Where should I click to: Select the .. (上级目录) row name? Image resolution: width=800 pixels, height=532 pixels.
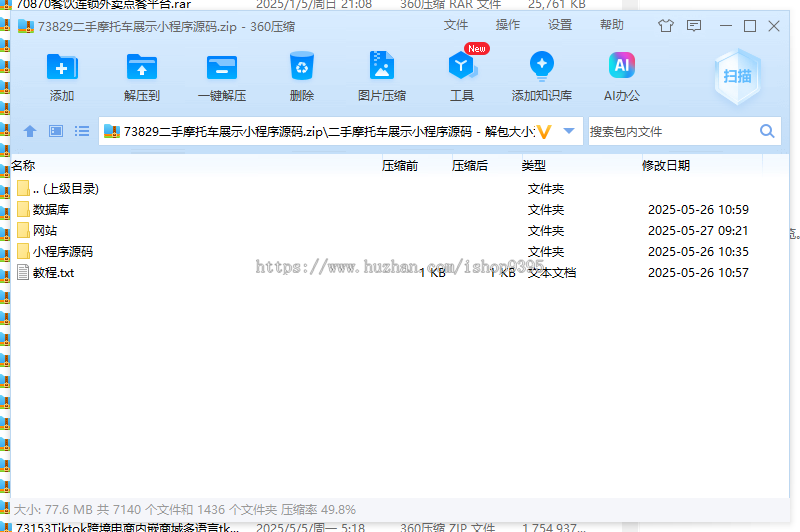(x=66, y=189)
